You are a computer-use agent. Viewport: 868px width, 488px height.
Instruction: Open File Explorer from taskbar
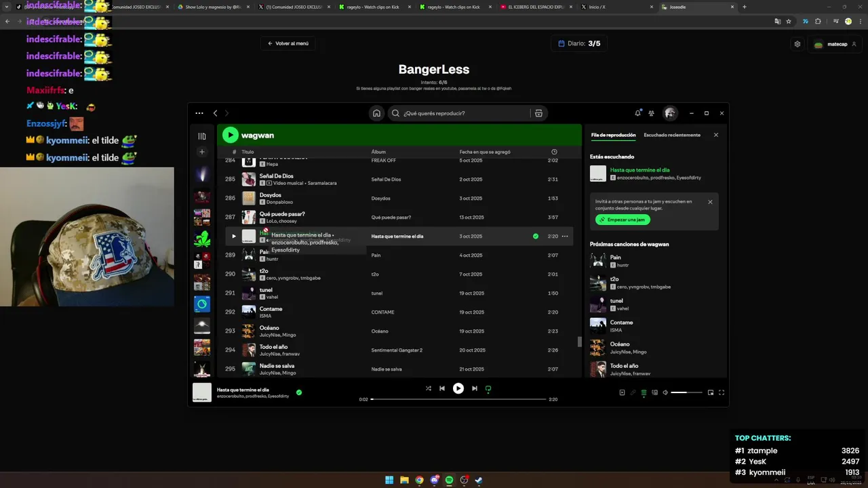(404, 481)
